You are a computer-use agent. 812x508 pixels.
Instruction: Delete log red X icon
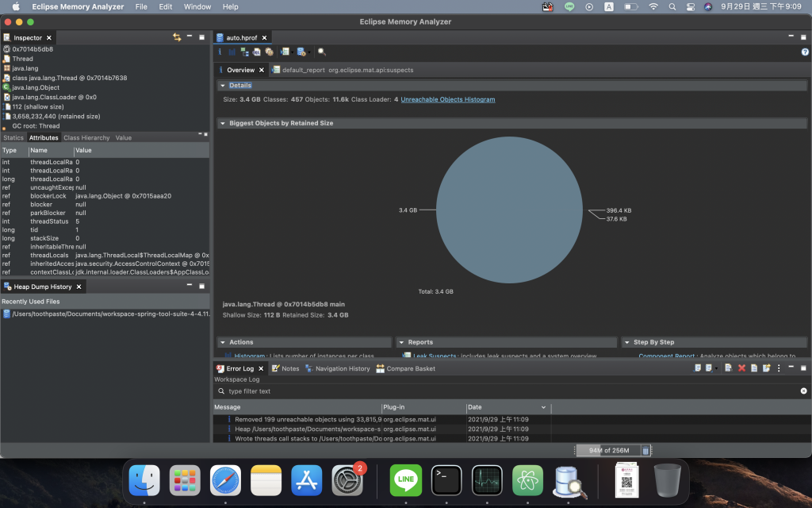[x=741, y=368]
